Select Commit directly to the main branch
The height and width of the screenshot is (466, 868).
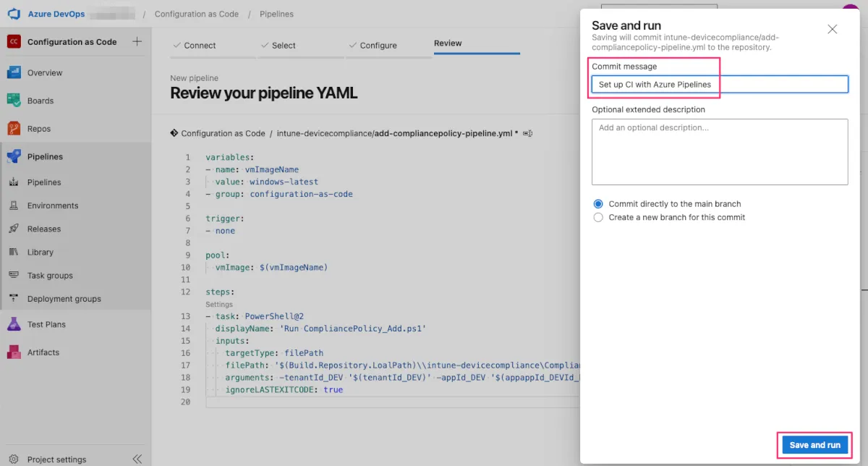[598, 204]
